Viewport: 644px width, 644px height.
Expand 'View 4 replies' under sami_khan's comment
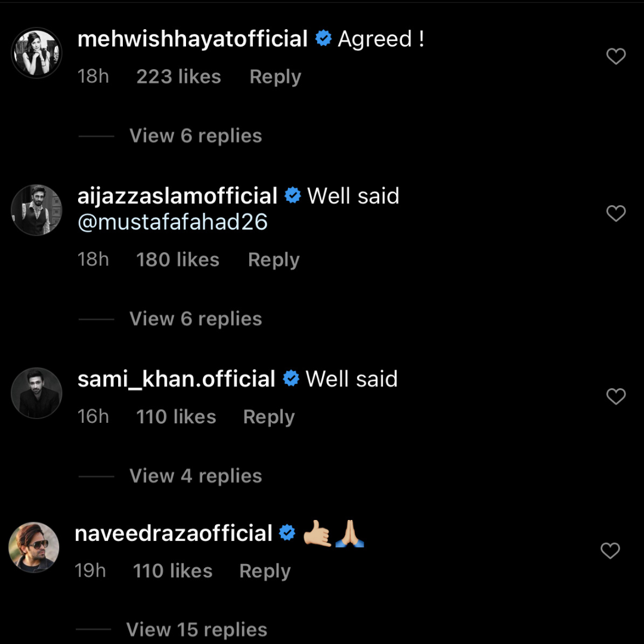click(x=196, y=476)
